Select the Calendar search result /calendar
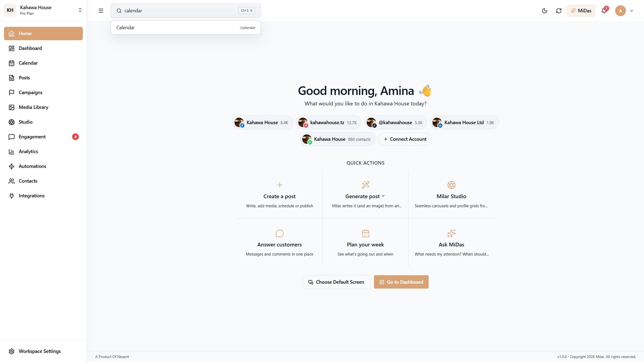The image size is (644, 362). pyautogui.click(x=186, y=28)
